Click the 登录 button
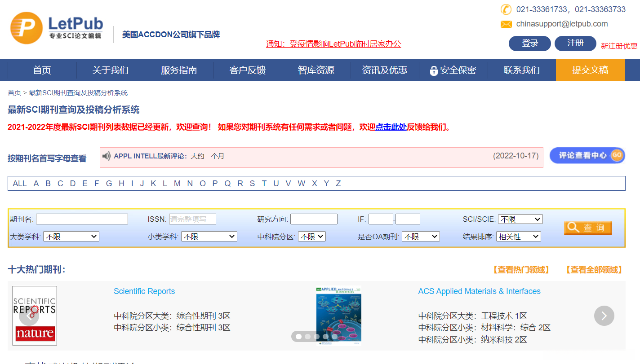The image size is (640, 364). click(530, 44)
